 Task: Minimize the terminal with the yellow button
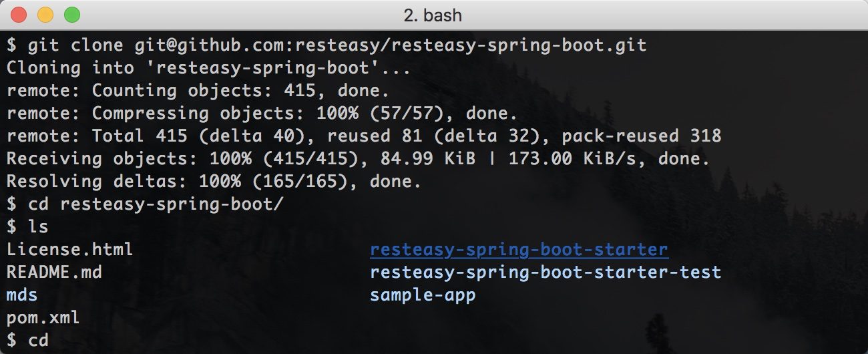click(x=45, y=14)
